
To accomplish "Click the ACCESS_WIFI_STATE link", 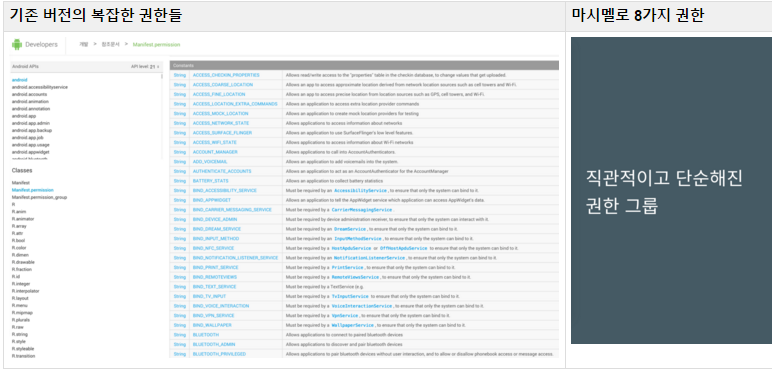I will click(215, 143).
